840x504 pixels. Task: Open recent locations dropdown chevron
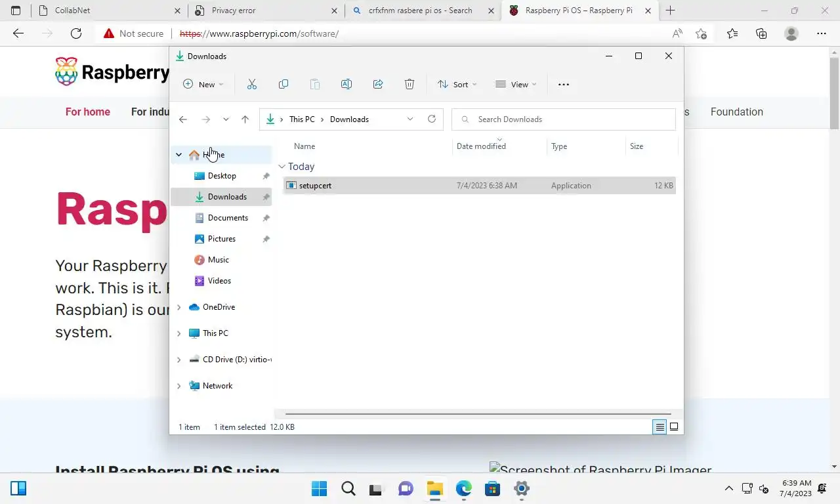226,119
